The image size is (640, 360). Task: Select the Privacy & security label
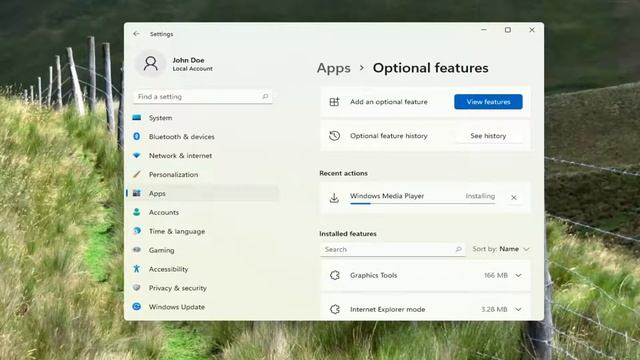(x=178, y=288)
